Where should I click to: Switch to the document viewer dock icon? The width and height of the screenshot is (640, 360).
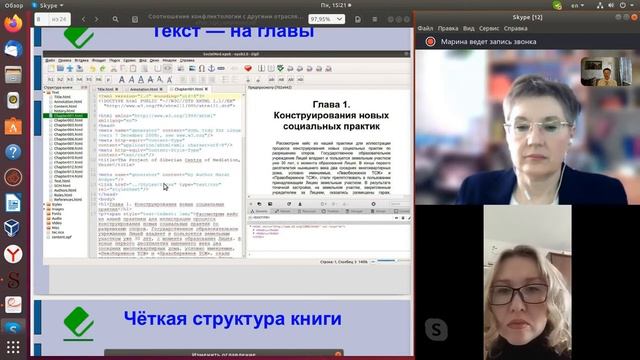point(13,305)
